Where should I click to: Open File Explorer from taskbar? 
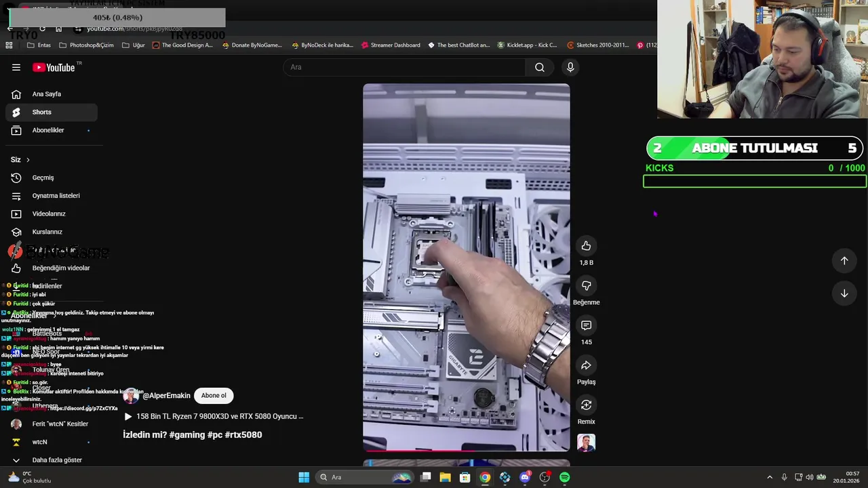click(445, 477)
